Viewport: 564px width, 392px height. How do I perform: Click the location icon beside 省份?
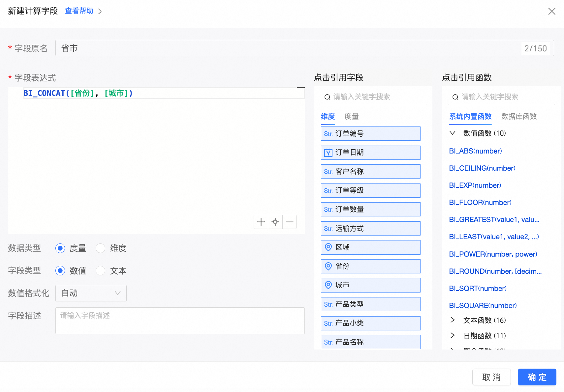329,266
